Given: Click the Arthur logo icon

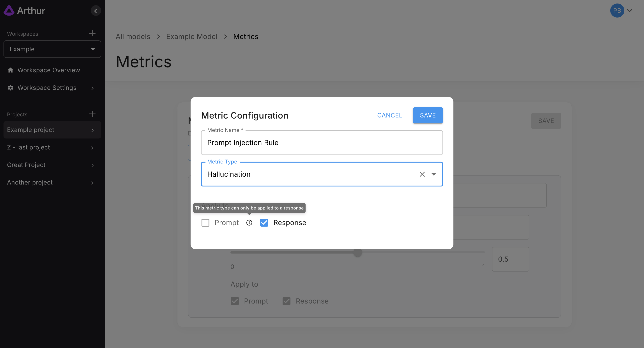Looking at the screenshot, I should pyautogui.click(x=9, y=11).
